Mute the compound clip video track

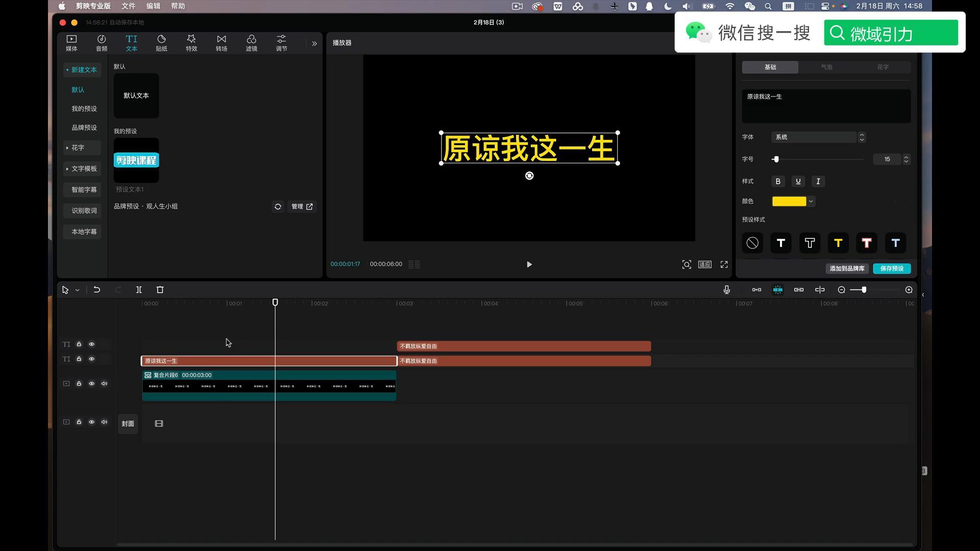click(104, 384)
